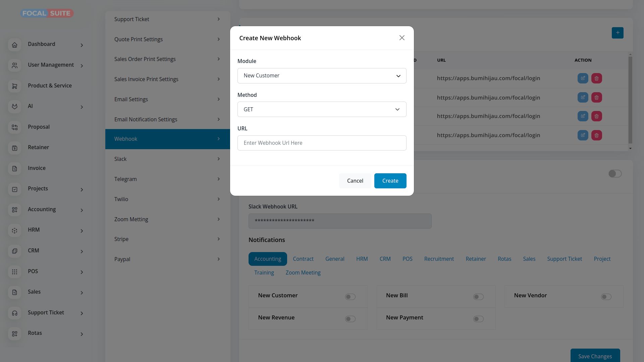The image size is (644, 362).
Task: Open the Module dropdown showing New Customer
Action: [322, 76]
